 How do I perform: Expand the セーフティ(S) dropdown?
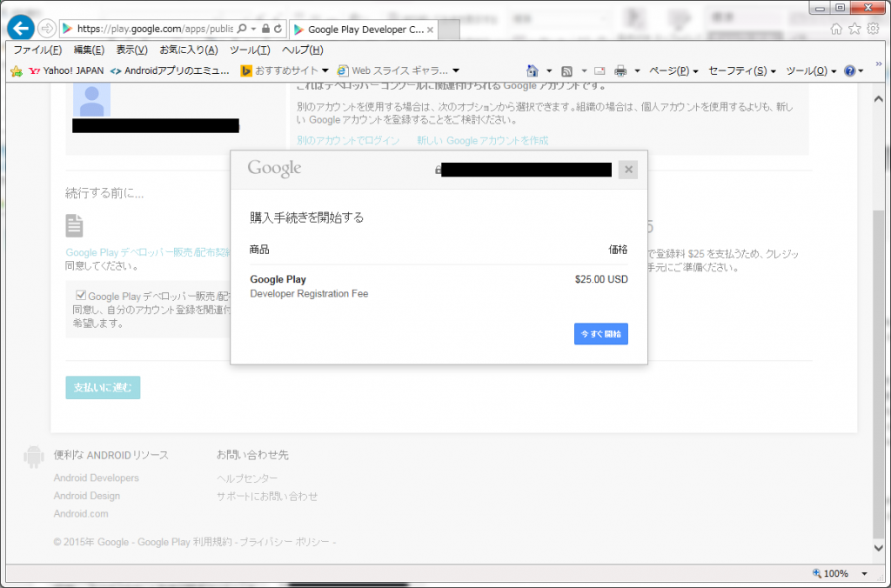pyautogui.click(x=738, y=70)
